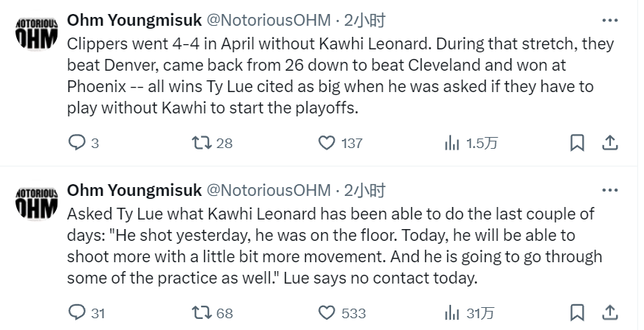View analytics of the 1.5万 views tweet

click(x=471, y=143)
